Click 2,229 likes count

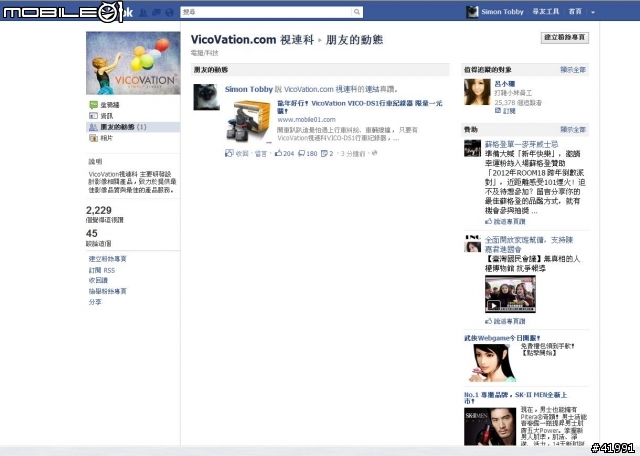coord(99,211)
